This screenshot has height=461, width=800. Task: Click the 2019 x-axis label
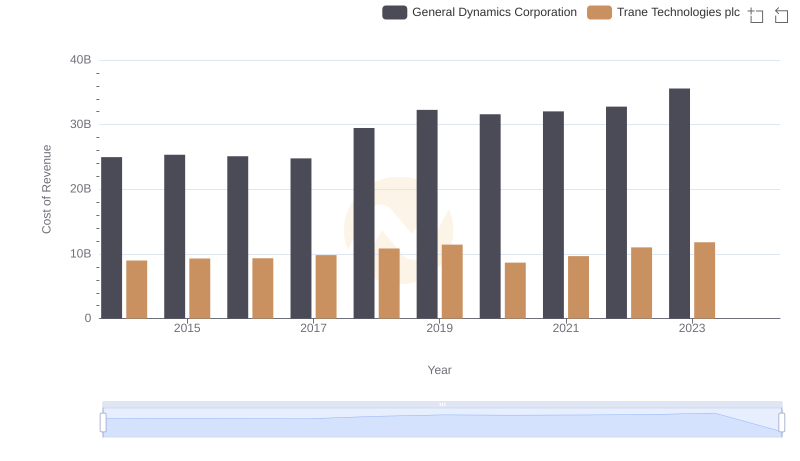tap(439, 328)
